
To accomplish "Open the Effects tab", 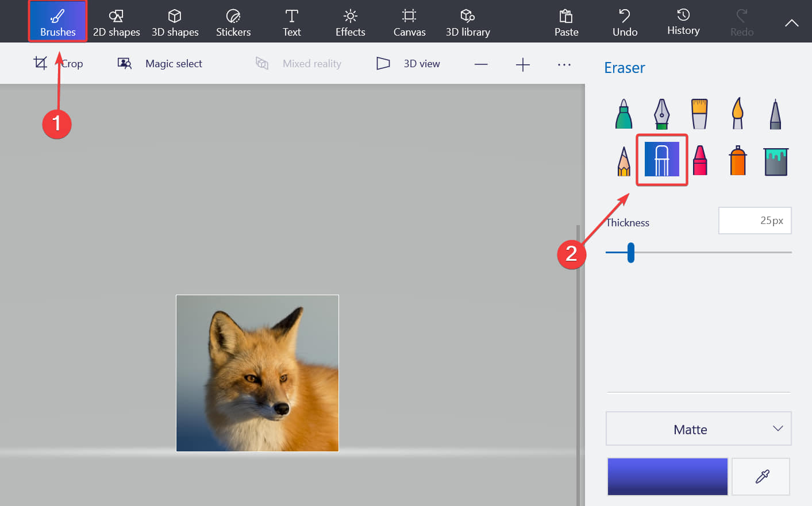I will (x=350, y=23).
